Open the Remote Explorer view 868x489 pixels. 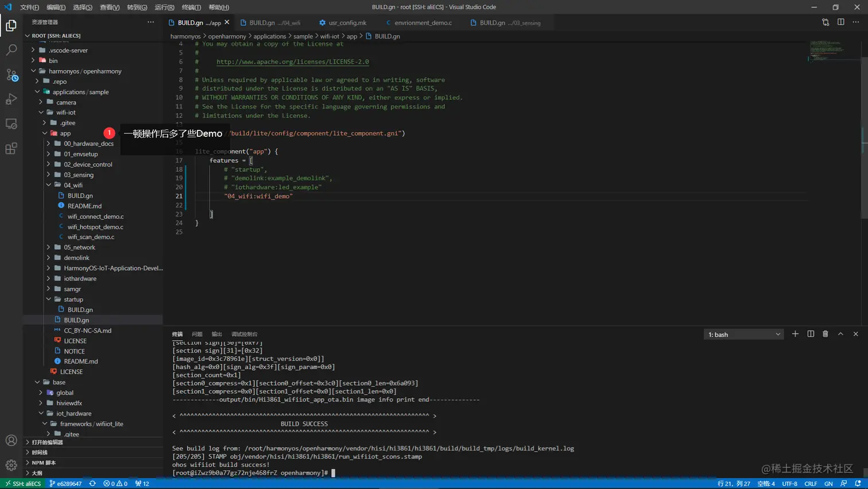pyautogui.click(x=11, y=124)
